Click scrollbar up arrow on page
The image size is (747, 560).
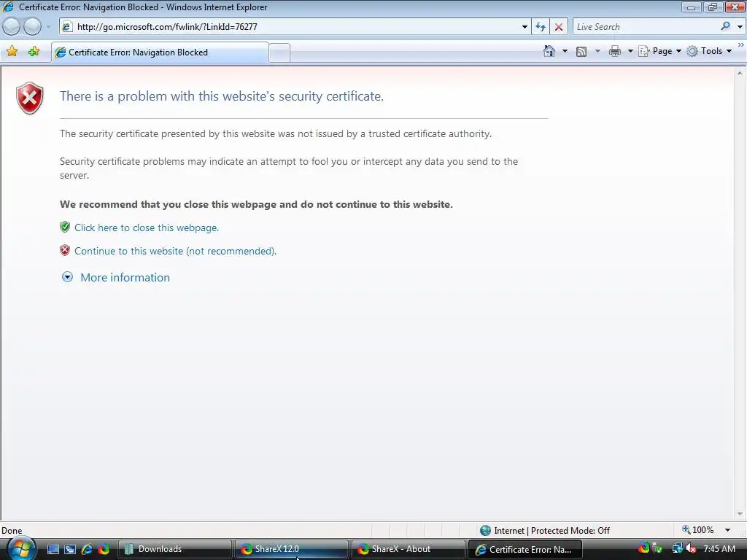740,73
